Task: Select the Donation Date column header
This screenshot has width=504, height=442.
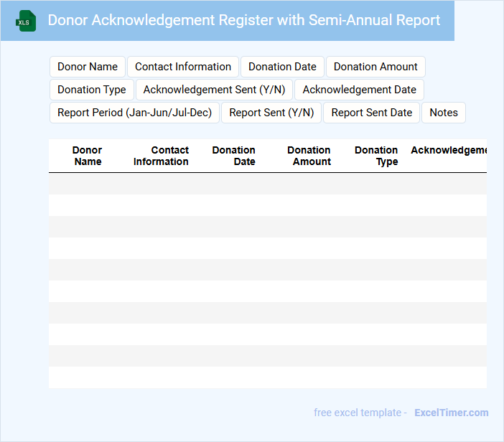Action: (x=234, y=156)
